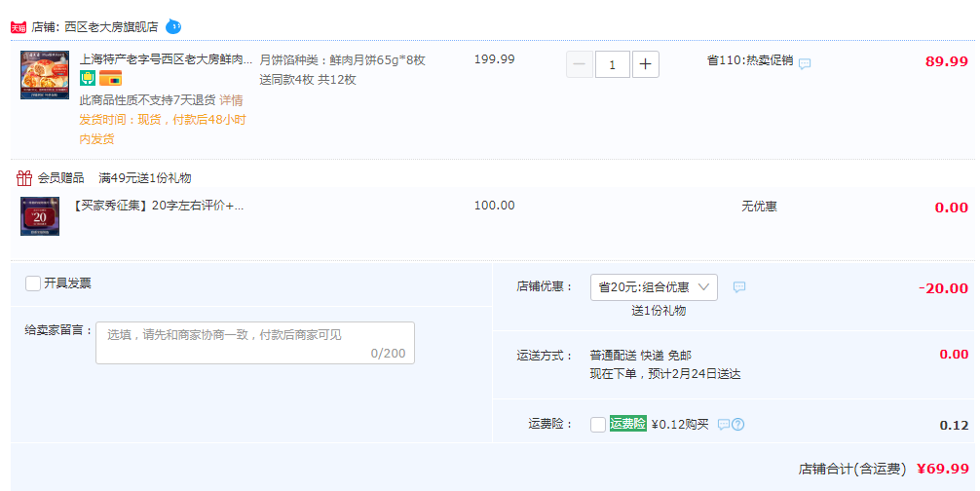
Task: Click the 给卖家留言 message text box
Action: pos(255,343)
